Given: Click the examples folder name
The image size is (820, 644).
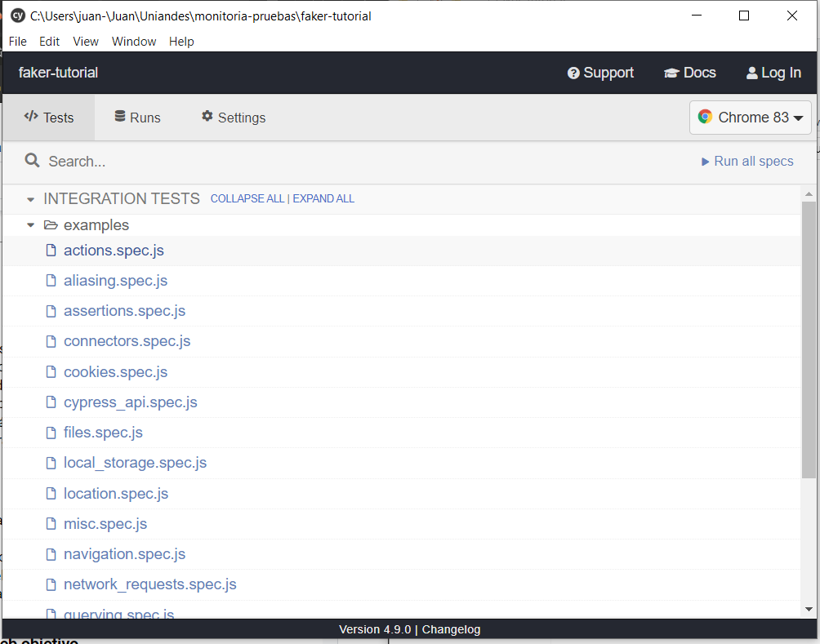Looking at the screenshot, I should (x=96, y=225).
